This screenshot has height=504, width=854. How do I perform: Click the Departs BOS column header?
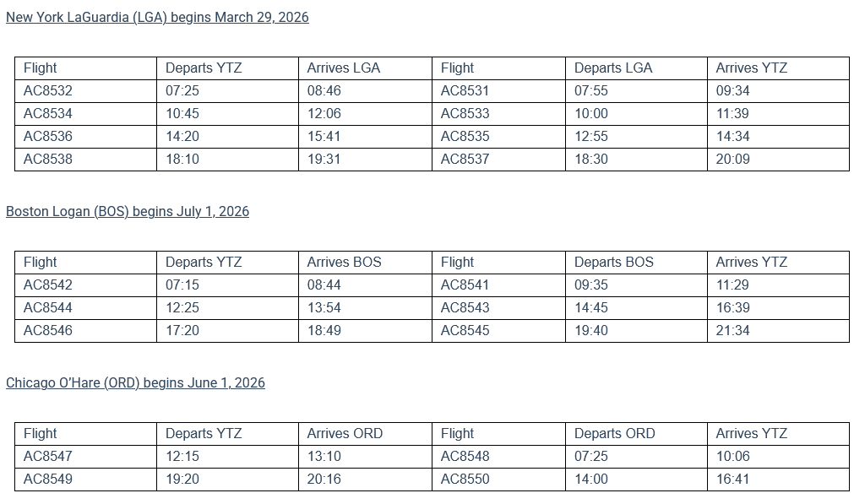[614, 262]
